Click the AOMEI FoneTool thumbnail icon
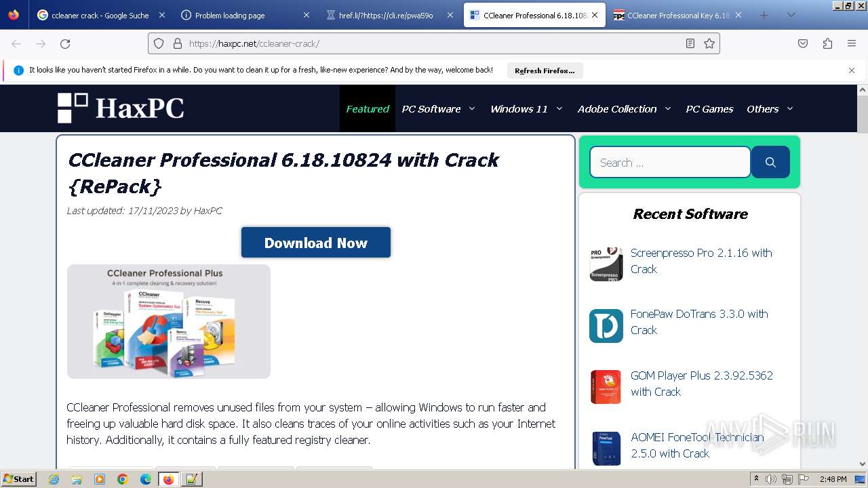The height and width of the screenshot is (488, 868). [x=606, y=449]
